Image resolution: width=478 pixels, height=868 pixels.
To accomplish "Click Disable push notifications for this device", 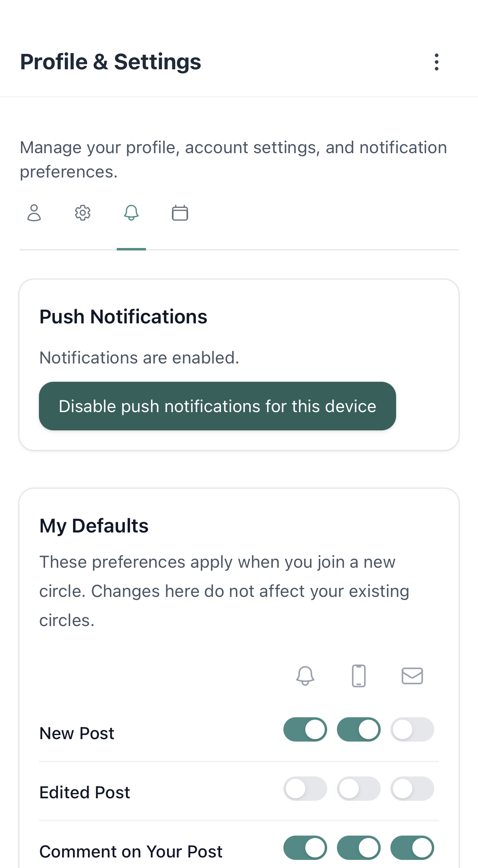I will click(x=217, y=406).
